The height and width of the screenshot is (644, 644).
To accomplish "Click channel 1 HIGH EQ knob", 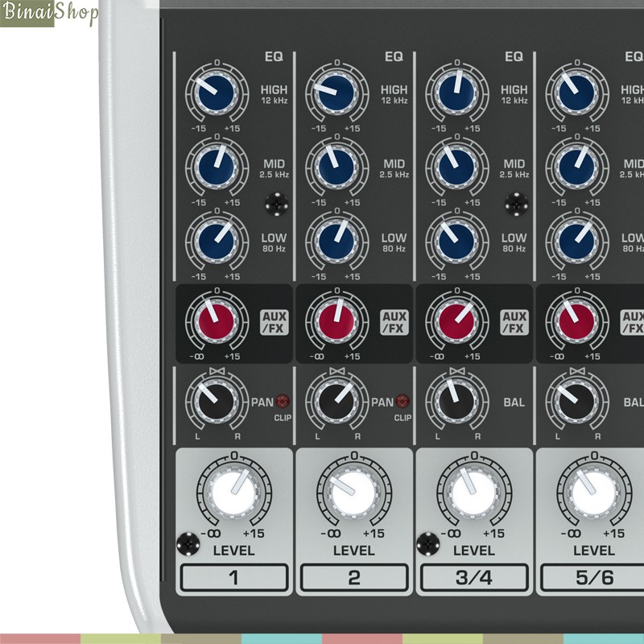I will tap(214, 92).
